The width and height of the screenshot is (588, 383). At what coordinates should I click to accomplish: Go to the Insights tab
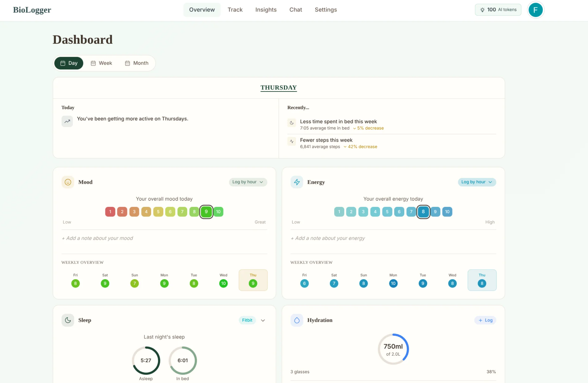266,10
